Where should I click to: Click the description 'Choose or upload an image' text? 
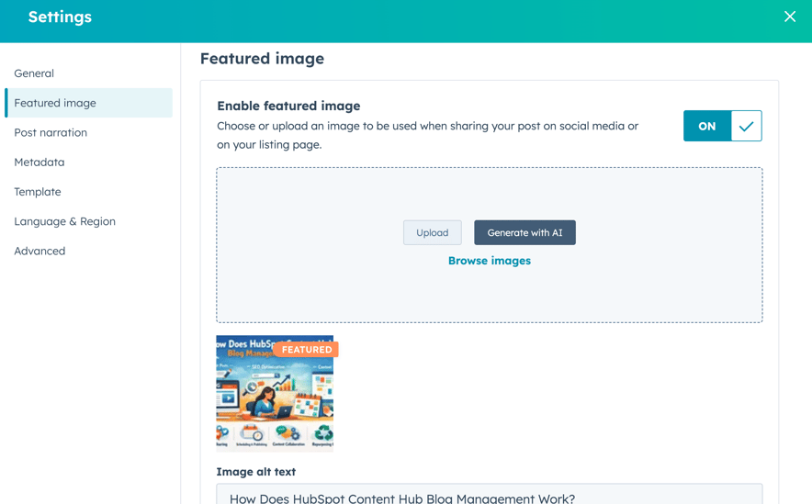[x=428, y=135]
